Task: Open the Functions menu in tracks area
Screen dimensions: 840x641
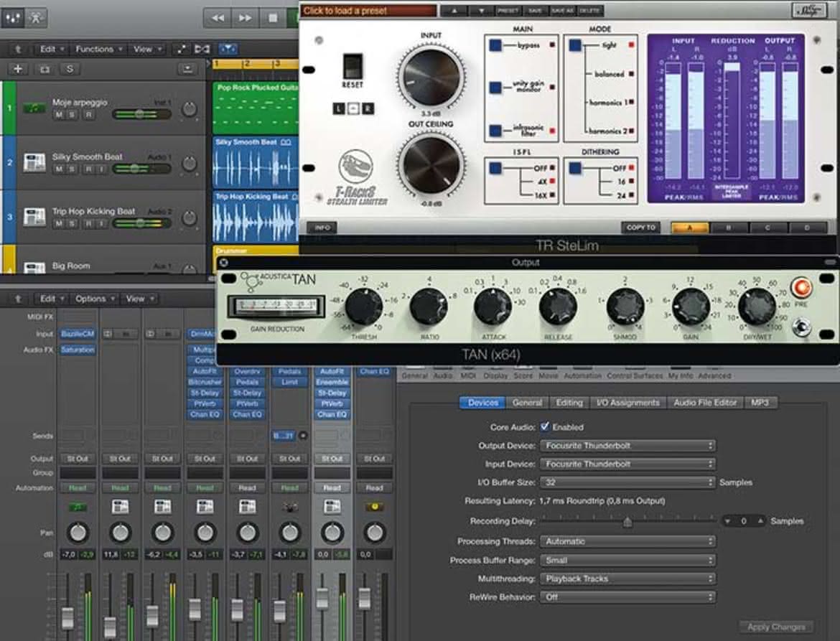Action: (x=98, y=49)
